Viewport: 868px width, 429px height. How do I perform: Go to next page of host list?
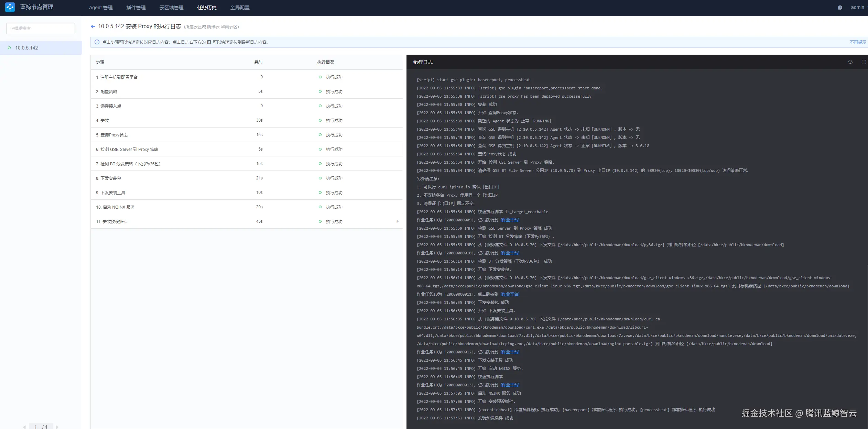pos(57,427)
